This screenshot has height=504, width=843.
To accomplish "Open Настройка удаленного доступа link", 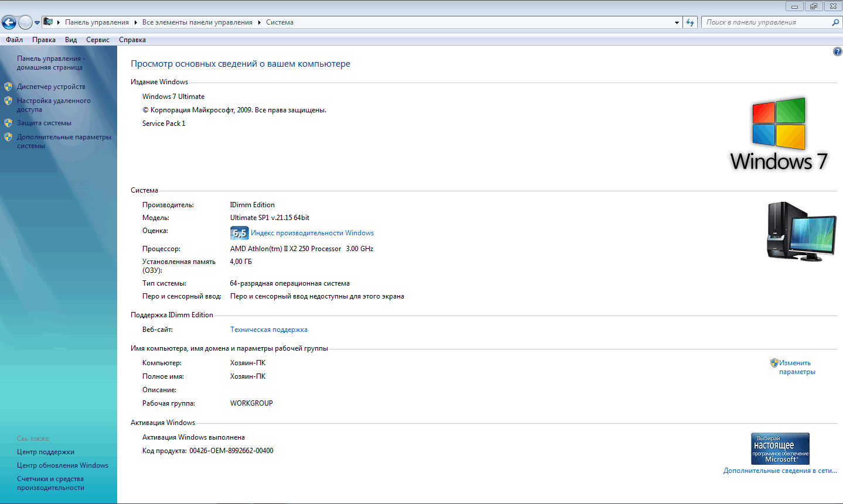I will pyautogui.click(x=53, y=105).
